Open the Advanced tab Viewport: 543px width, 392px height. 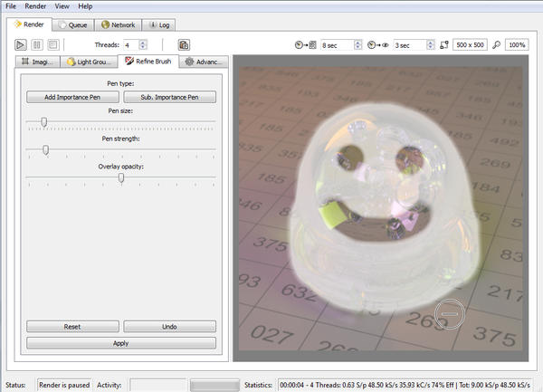[204, 62]
